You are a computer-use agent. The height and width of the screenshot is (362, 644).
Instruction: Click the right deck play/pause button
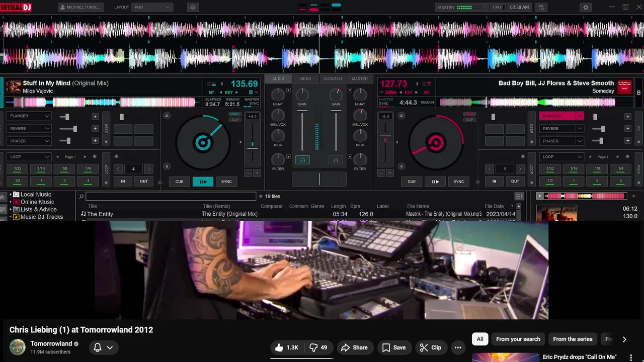tap(435, 182)
